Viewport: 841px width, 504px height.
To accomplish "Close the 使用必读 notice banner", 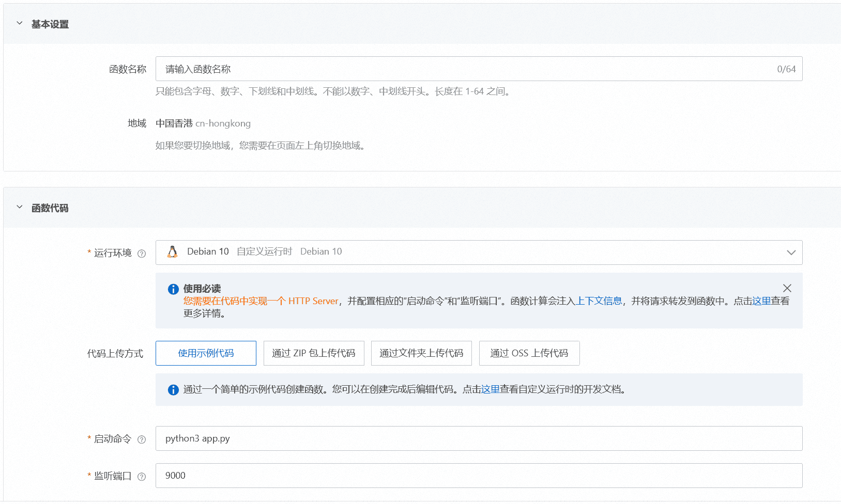I will tap(787, 288).
